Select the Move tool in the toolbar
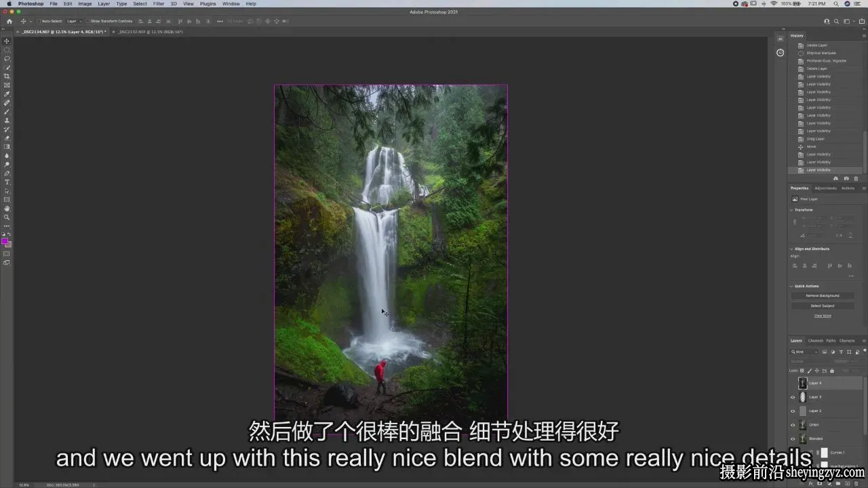 [x=7, y=41]
